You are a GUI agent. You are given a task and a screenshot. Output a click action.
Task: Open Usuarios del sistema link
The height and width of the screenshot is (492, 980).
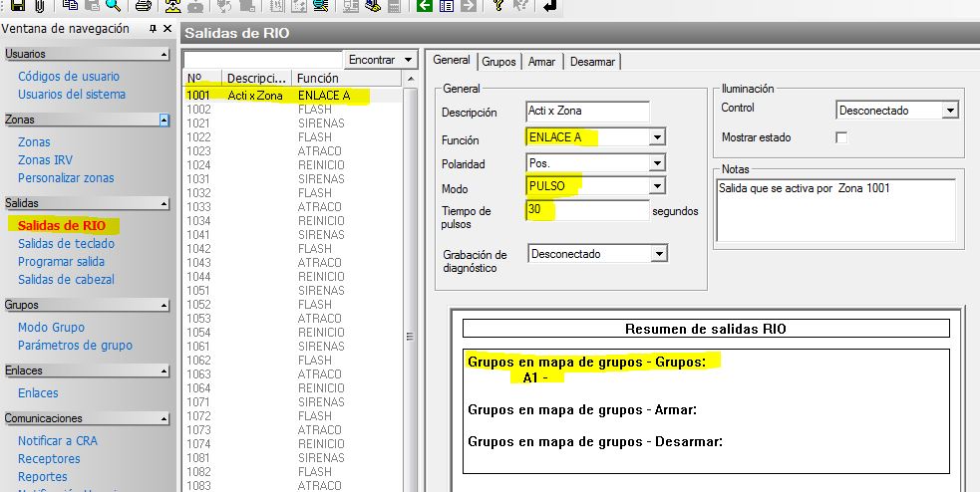(x=71, y=95)
